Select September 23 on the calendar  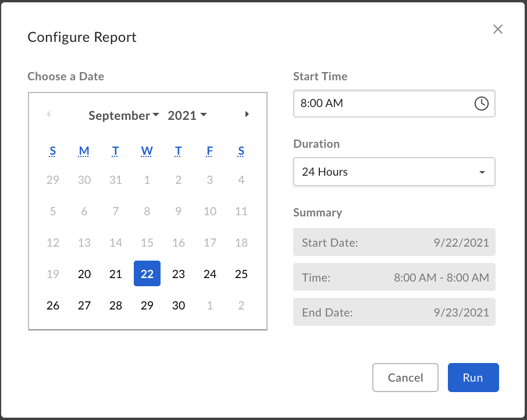(x=178, y=273)
